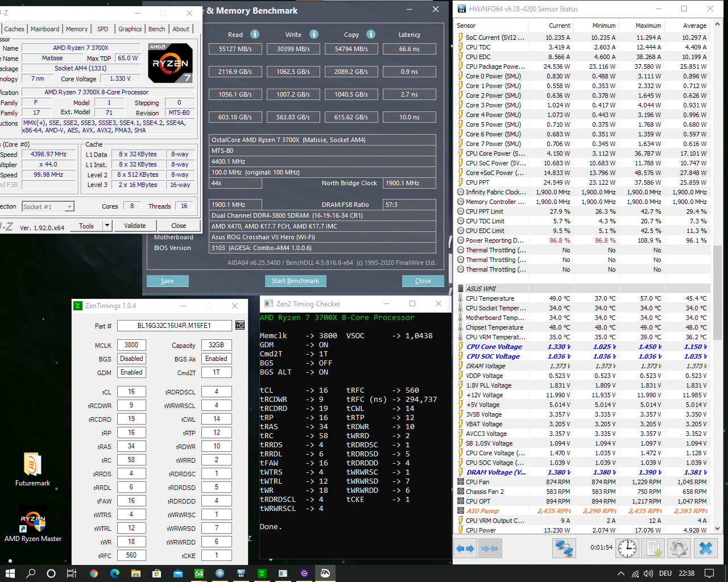Open AMD Ryzen Master desktop shortcut
This screenshot has height=582, width=728.
tap(33, 524)
